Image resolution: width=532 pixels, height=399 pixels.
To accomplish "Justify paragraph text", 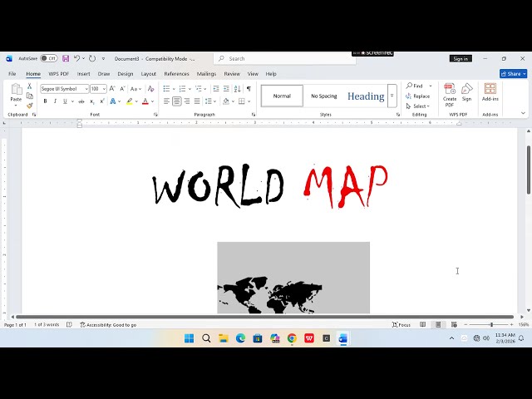I will (197, 101).
